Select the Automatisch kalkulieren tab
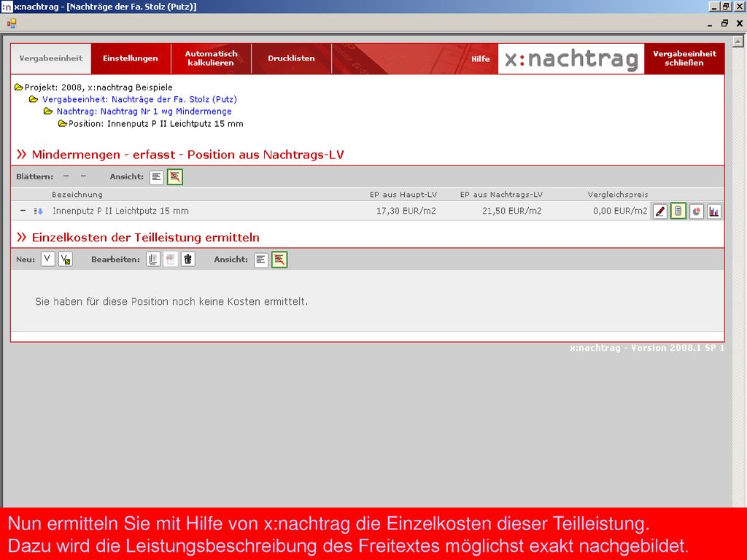Screen dimensions: 747x560 point(211,58)
